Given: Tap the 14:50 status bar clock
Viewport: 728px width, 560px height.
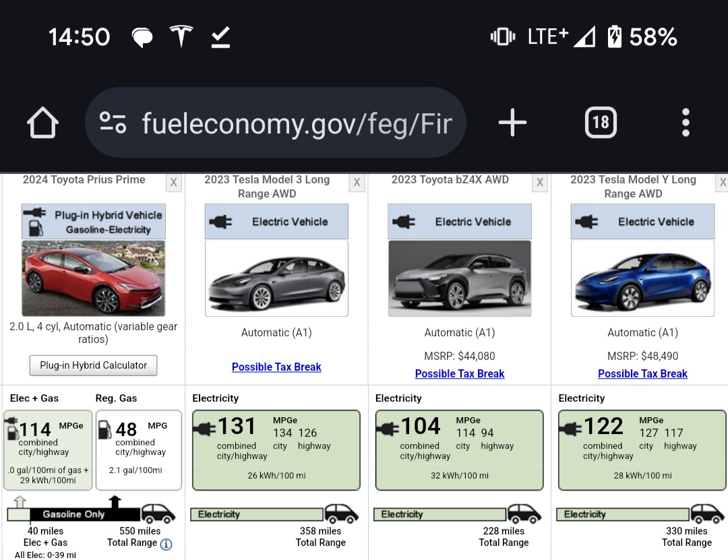Looking at the screenshot, I should pos(79,36).
